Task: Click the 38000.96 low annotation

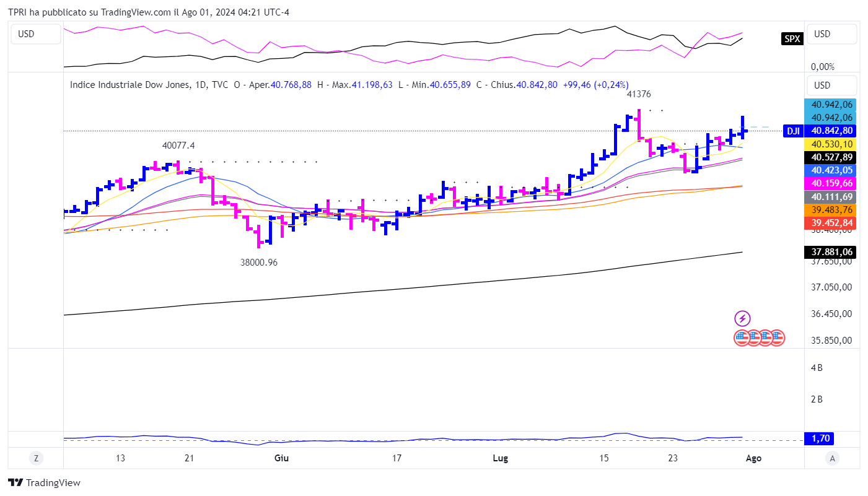Action: coord(259,263)
